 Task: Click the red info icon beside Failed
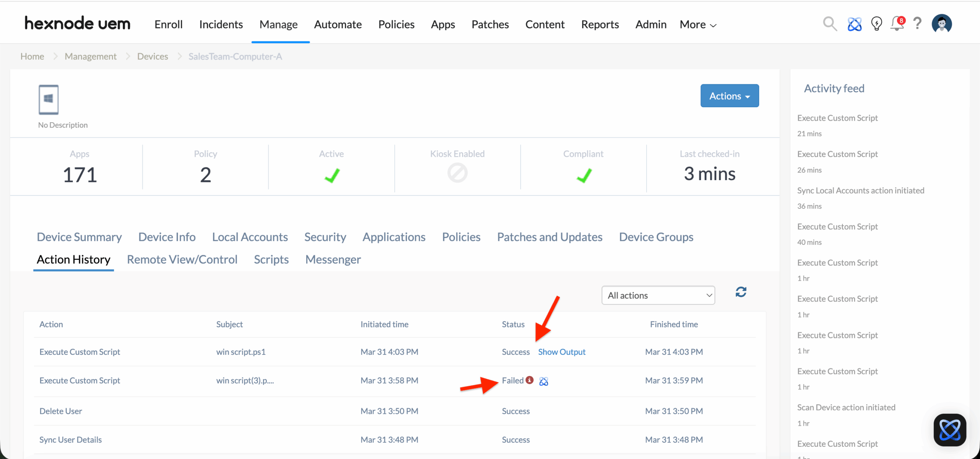tap(529, 380)
